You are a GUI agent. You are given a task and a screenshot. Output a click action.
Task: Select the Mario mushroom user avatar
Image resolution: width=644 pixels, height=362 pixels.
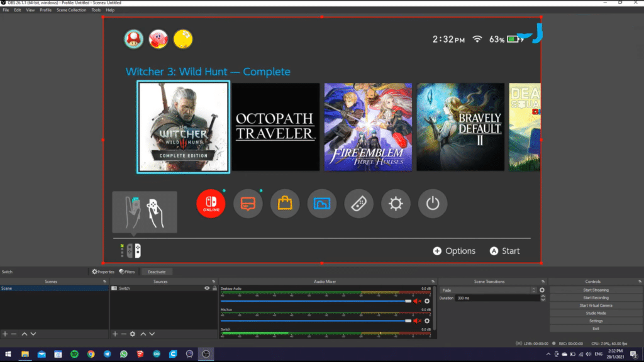[134, 40]
